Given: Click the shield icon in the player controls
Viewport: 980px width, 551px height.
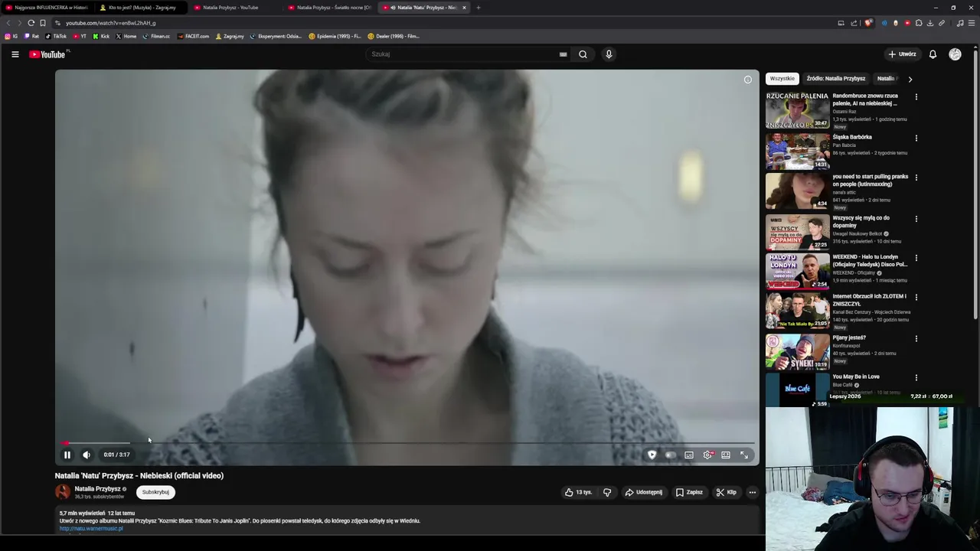Looking at the screenshot, I should click(x=652, y=455).
